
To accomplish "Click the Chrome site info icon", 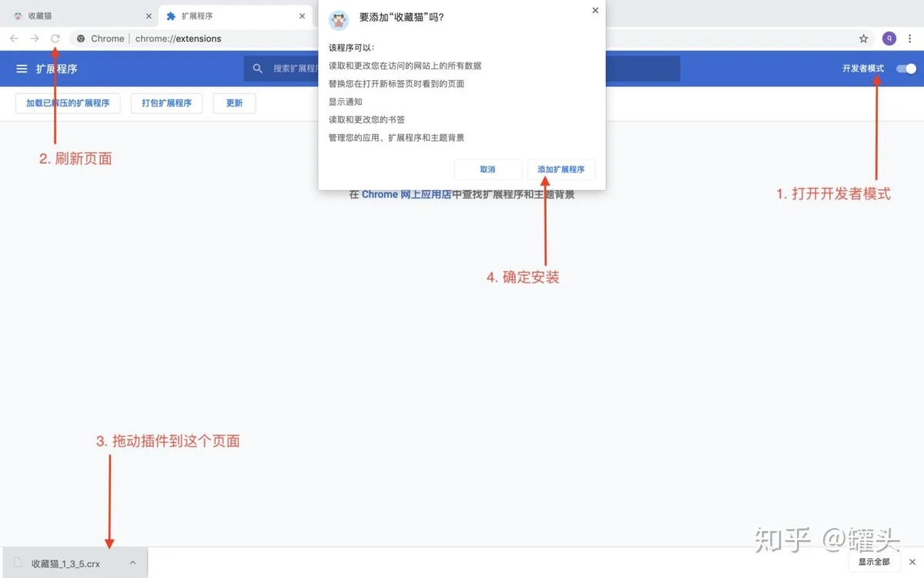I will click(x=81, y=39).
